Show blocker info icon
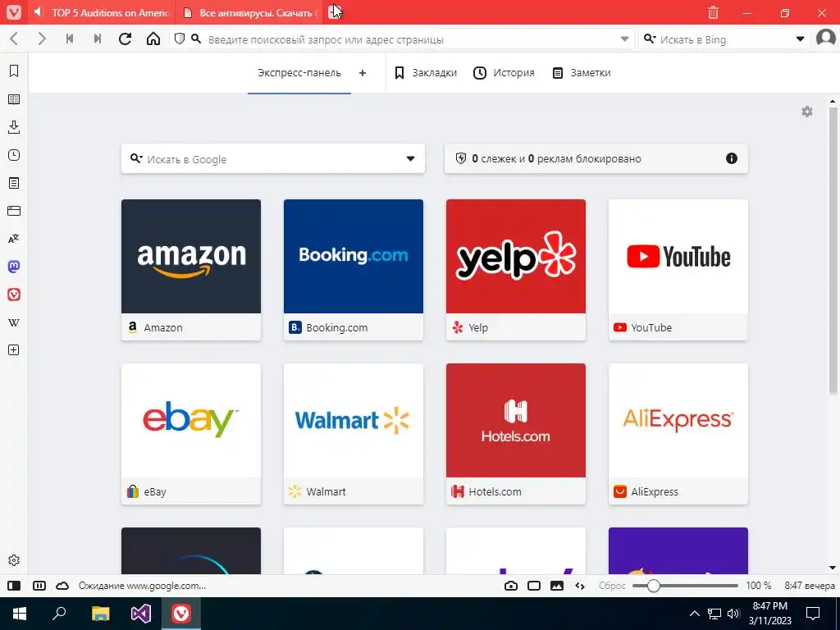 click(x=731, y=158)
